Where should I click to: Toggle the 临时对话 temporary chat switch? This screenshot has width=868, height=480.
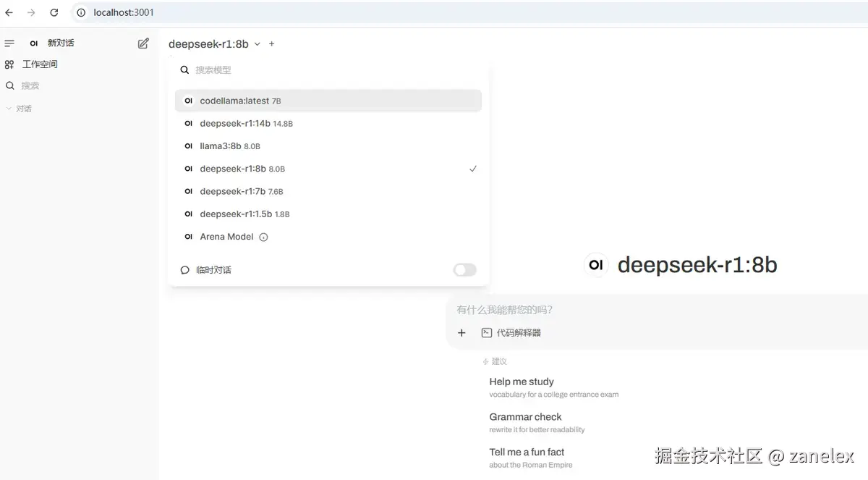[x=465, y=270]
